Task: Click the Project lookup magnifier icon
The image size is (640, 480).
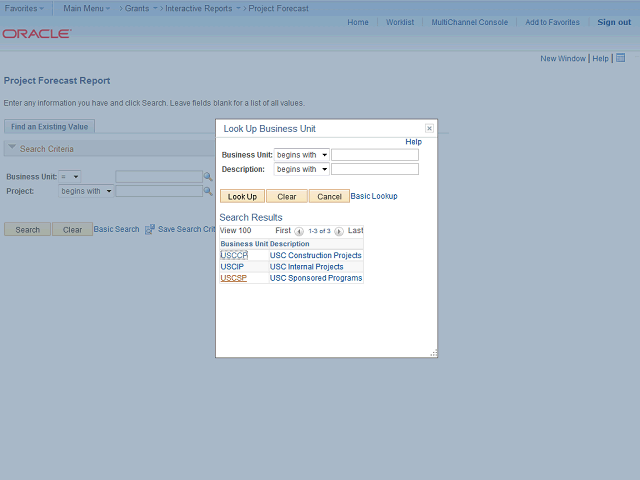Action: pos(208,191)
